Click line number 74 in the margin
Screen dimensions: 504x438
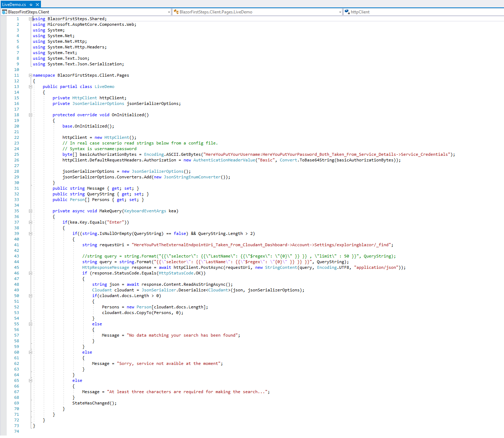pyautogui.click(x=17, y=431)
